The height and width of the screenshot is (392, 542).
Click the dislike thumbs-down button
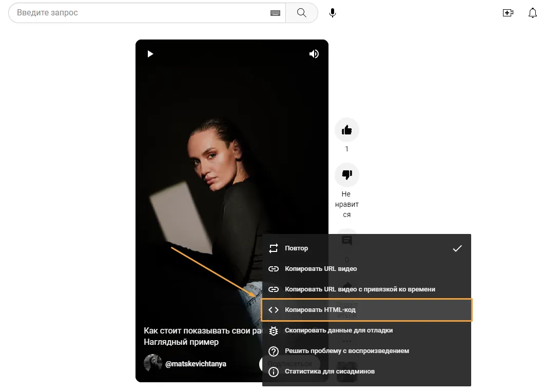[346, 174]
